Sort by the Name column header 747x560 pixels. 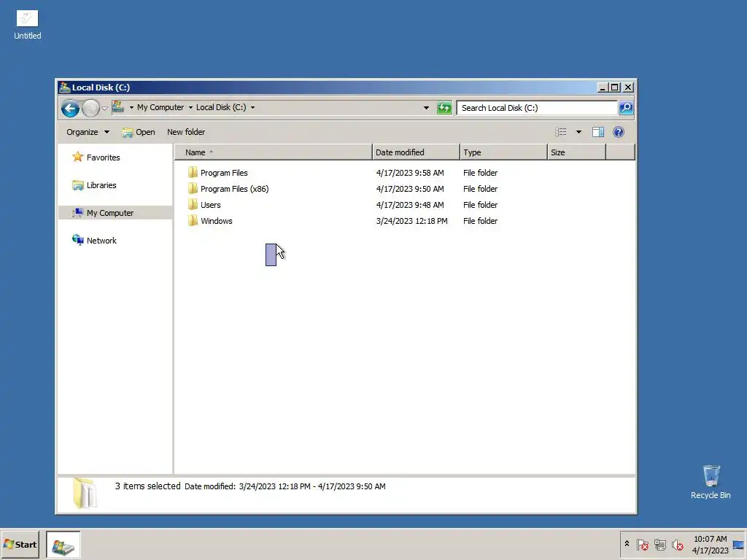coord(273,152)
